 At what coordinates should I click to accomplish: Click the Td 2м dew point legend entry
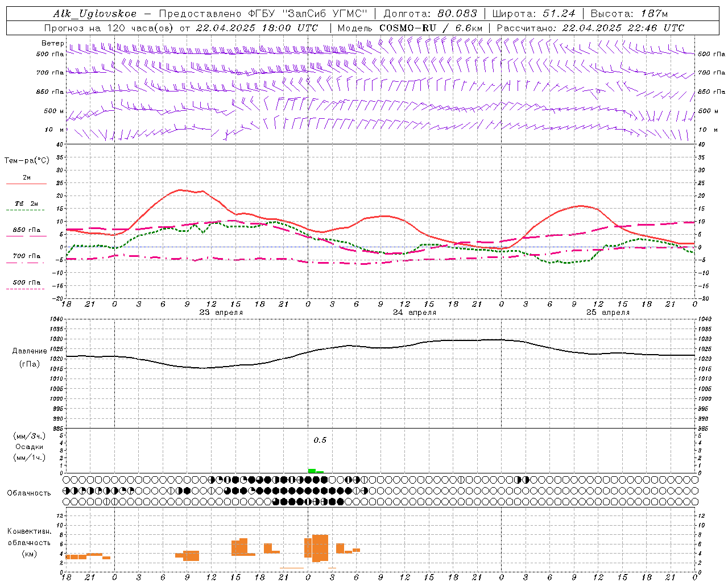tap(27, 203)
